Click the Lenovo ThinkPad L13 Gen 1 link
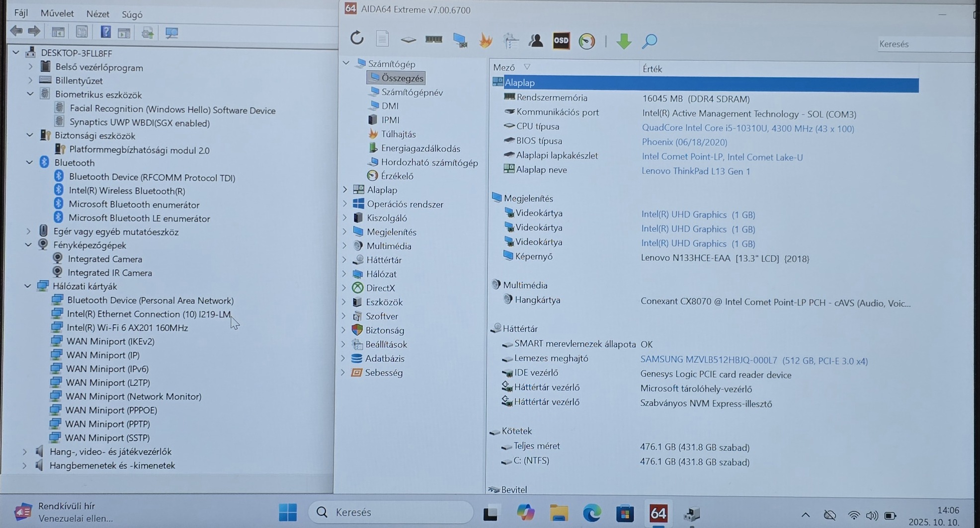Viewport: 980px width, 528px height. point(696,171)
